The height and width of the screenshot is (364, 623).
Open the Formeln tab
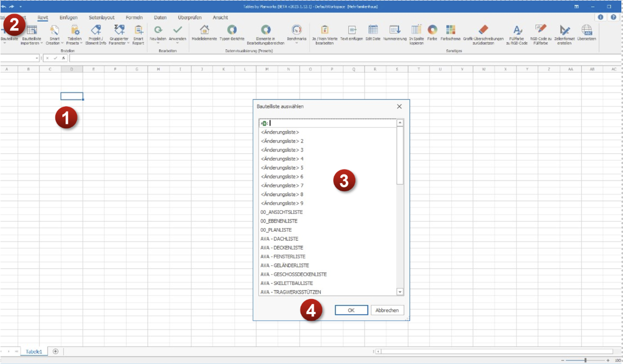tap(134, 17)
